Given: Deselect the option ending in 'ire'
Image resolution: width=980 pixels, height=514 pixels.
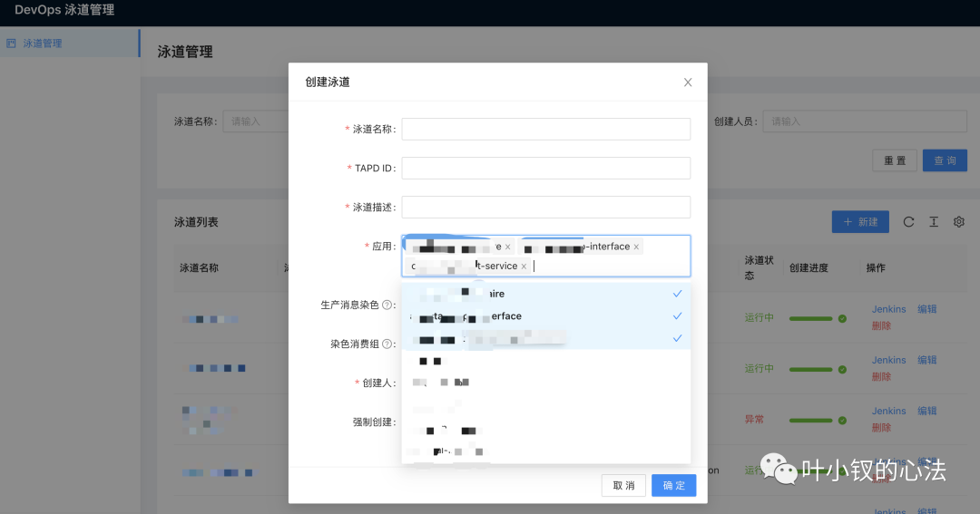Looking at the screenshot, I should 545,294.
